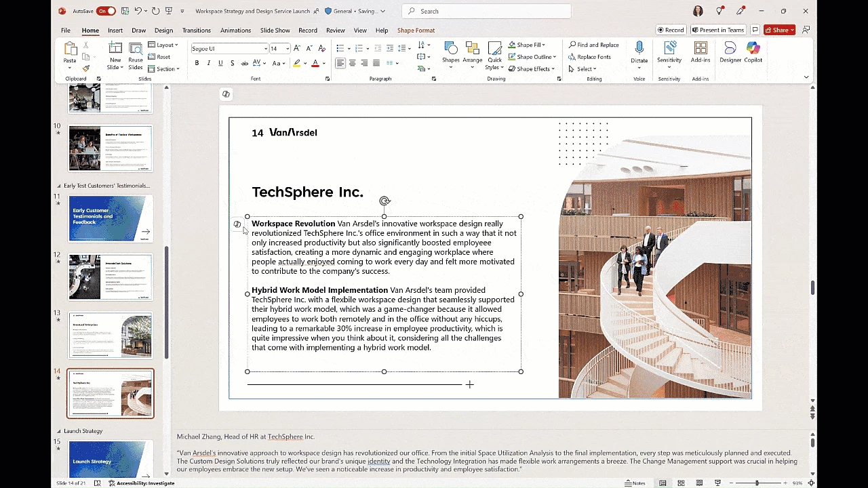Open the Insert tab
The height and width of the screenshot is (488, 868).
(115, 30)
